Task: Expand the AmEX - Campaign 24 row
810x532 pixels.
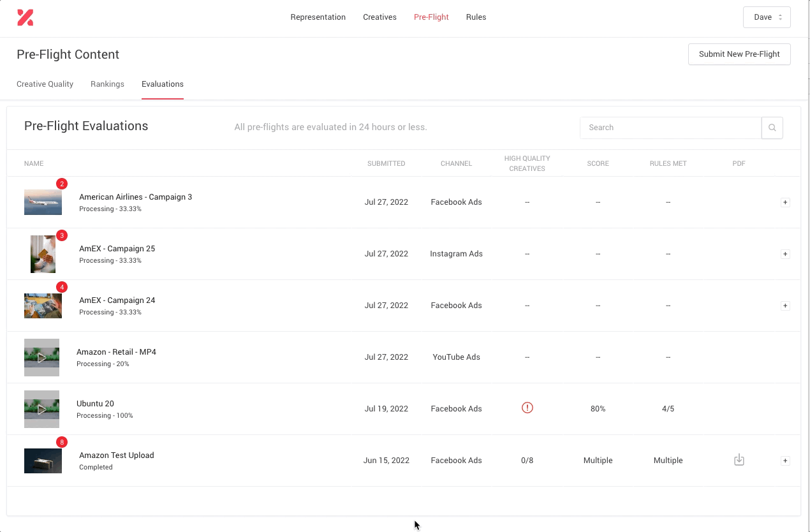Action: [785, 306]
